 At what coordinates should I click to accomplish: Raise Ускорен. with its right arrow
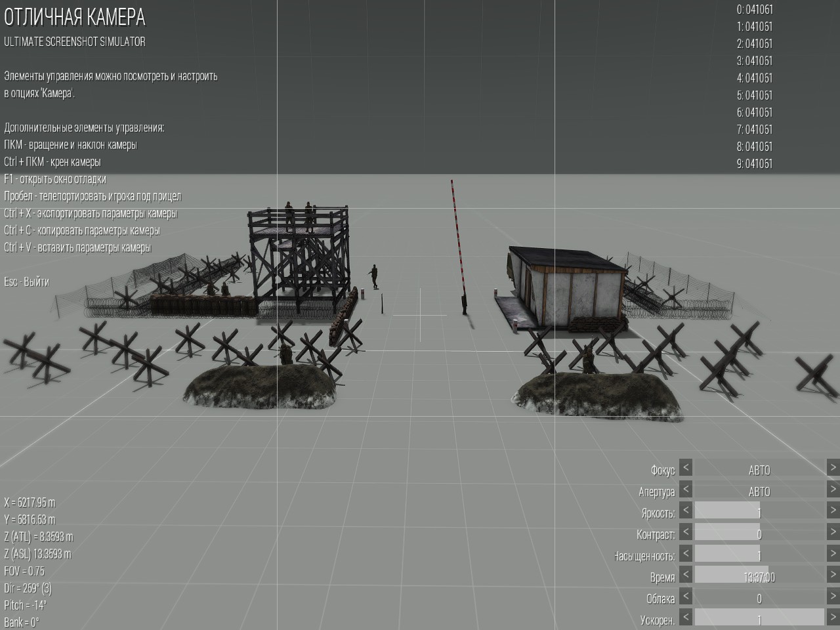[833, 618]
